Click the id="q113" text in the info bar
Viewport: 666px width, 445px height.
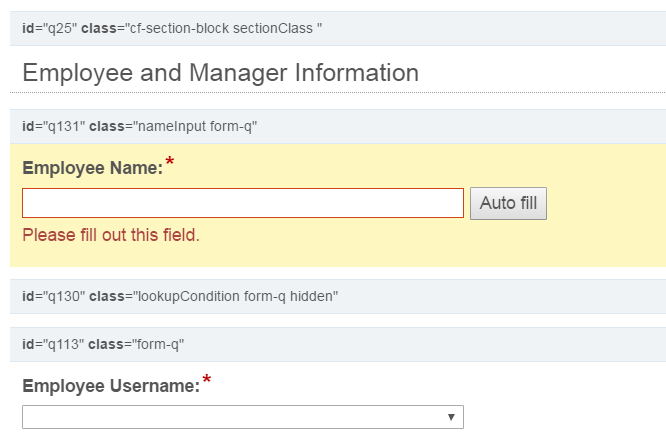pyautogui.click(x=53, y=344)
